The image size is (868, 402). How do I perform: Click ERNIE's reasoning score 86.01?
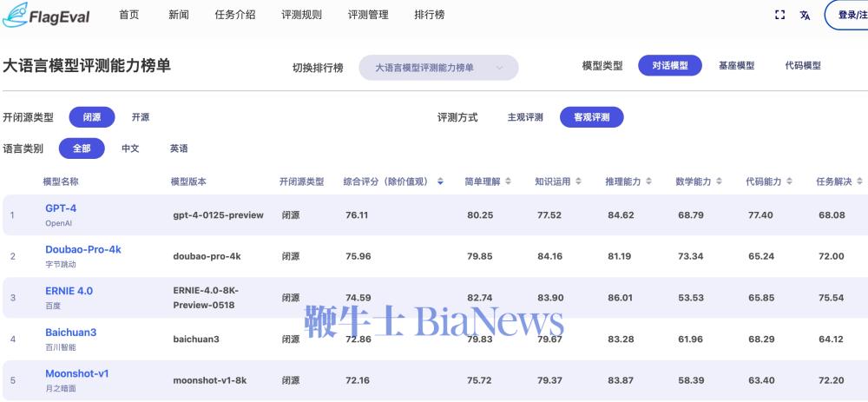coord(621,298)
